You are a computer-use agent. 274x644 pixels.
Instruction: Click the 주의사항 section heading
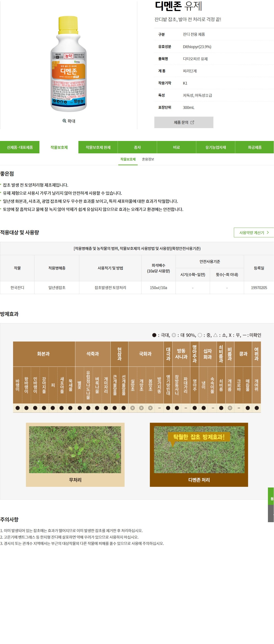[9, 519]
